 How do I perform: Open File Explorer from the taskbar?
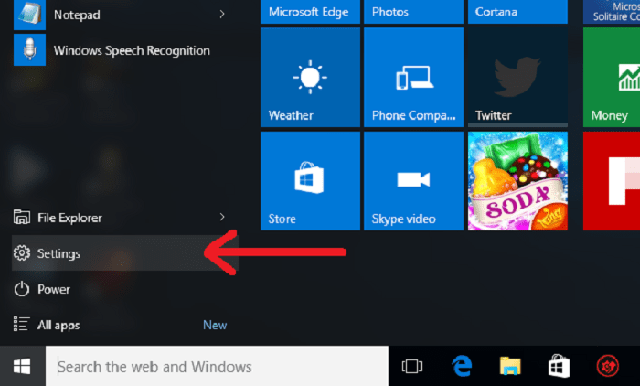(x=510, y=366)
